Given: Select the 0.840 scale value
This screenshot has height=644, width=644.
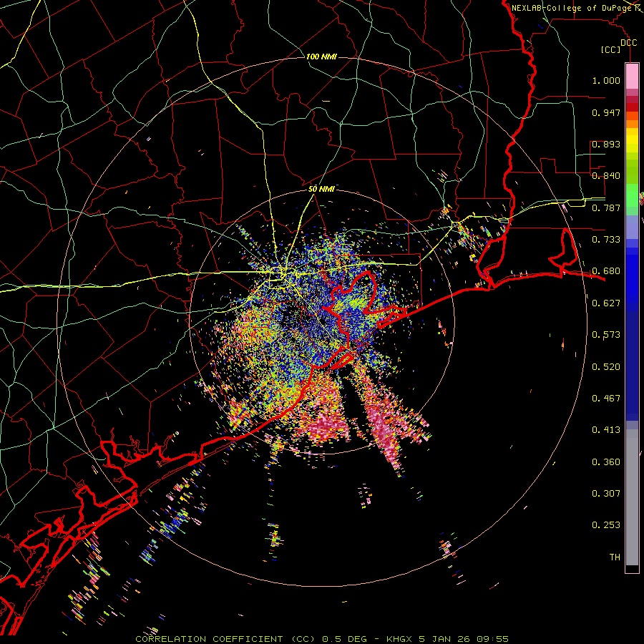Looking at the screenshot, I should [x=606, y=175].
